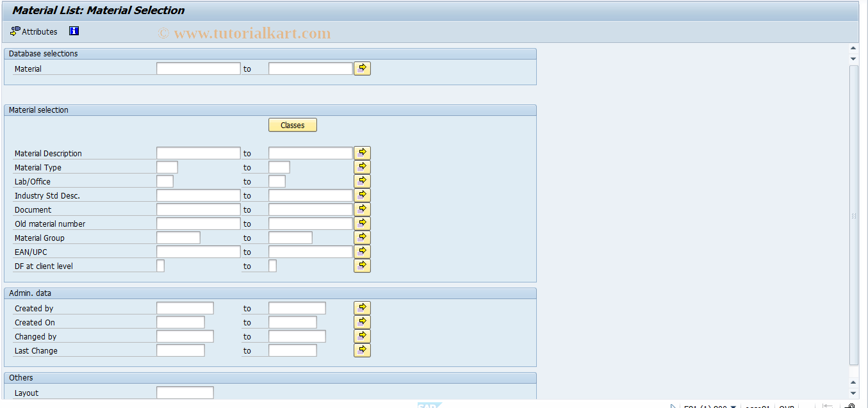The height and width of the screenshot is (408, 868).
Task: Open multiple selection for Created by
Action: pyautogui.click(x=362, y=307)
